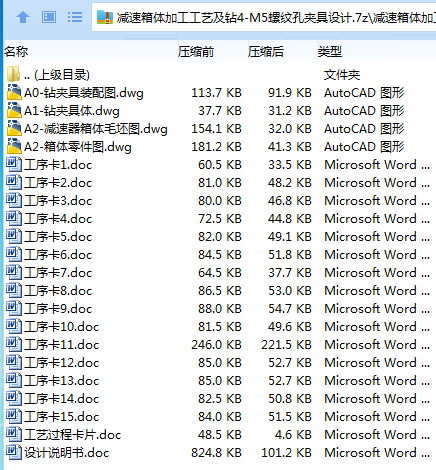This screenshot has width=436, height=470.
Task: Sort by 压缩前 column header
Action: coord(196,52)
